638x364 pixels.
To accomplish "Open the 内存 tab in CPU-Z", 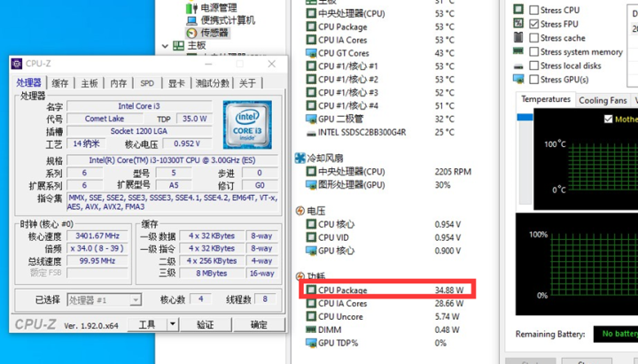I will click(119, 83).
